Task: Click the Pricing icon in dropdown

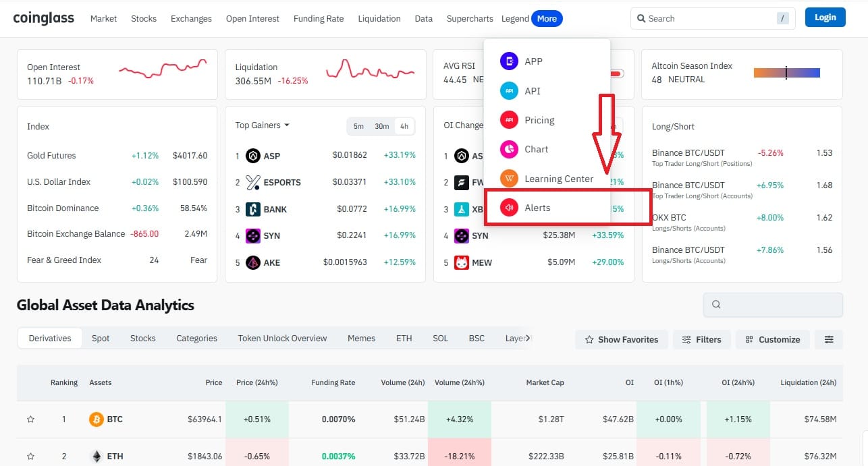Action: pyautogui.click(x=508, y=120)
